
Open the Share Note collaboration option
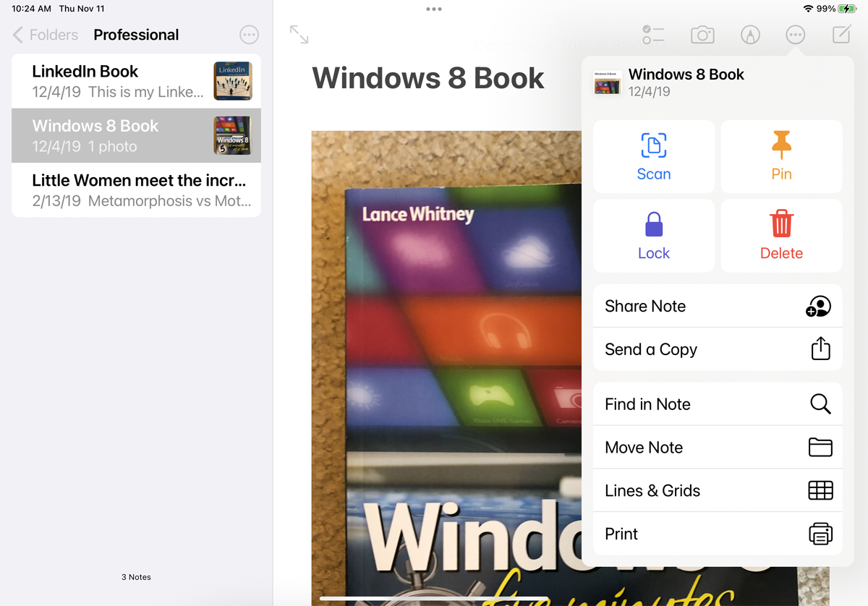[718, 306]
